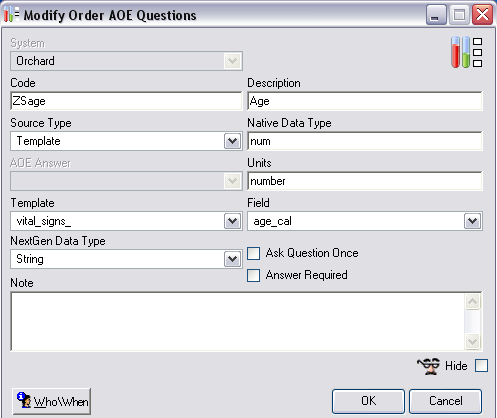497x418 pixels.
Task: Expand the Source Type dropdown
Action: click(x=232, y=141)
